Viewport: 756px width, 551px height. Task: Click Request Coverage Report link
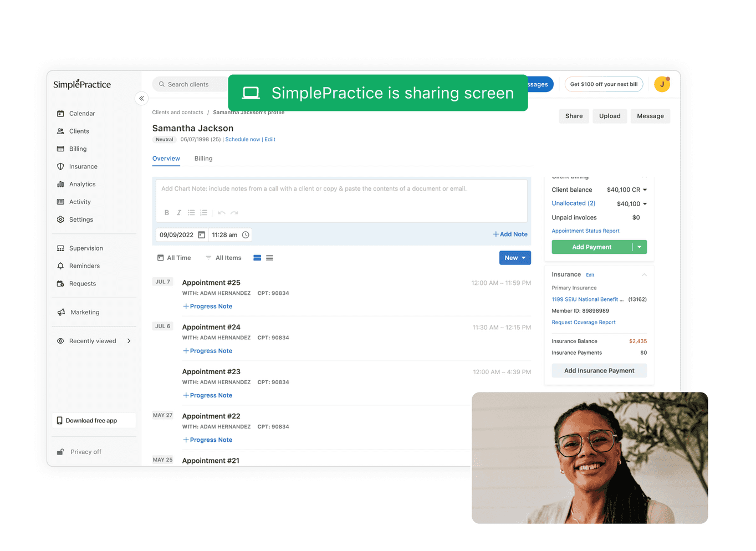[584, 323]
